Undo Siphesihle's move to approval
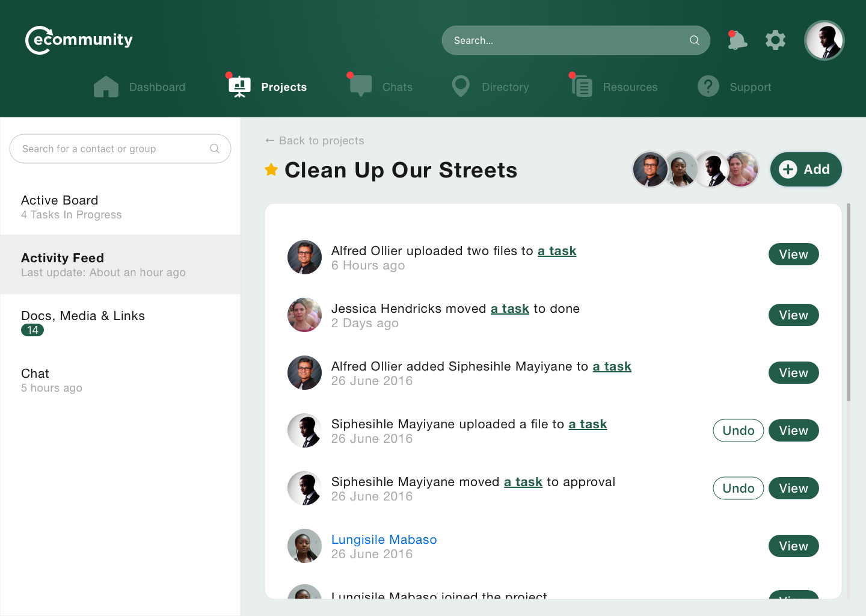Viewport: 866px width, 616px height. click(x=738, y=488)
